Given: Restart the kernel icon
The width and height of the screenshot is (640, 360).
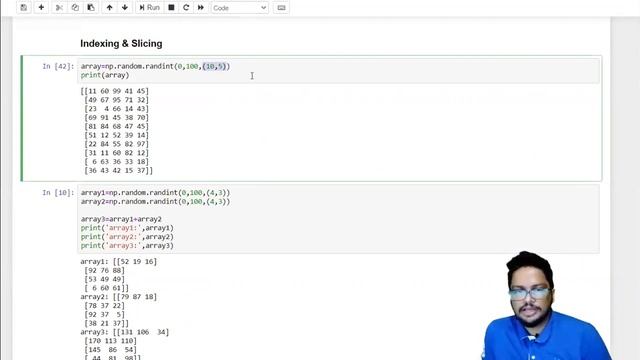Looking at the screenshot, I should pos(186,7).
